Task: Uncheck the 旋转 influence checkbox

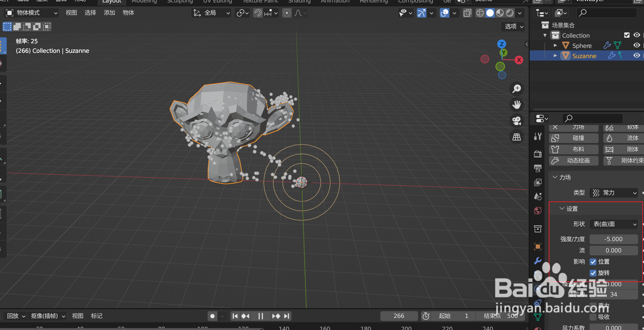Action: 593,273
